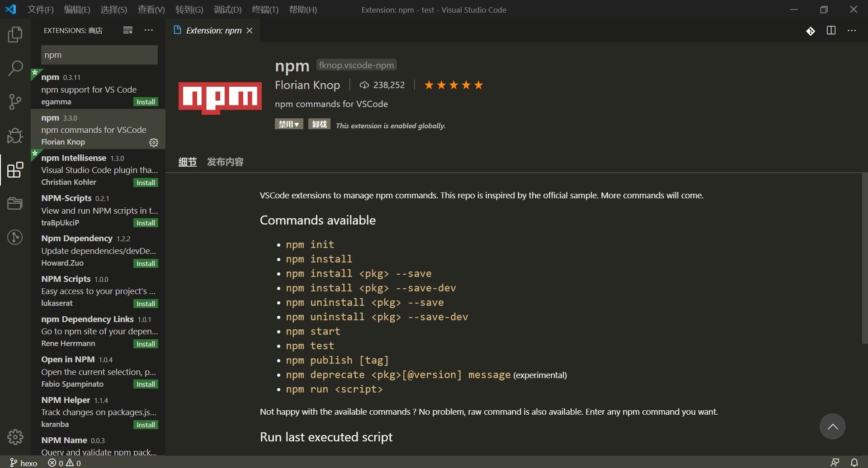Install npm Dependency Links extension
868x468 pixels.
(146, 344)
